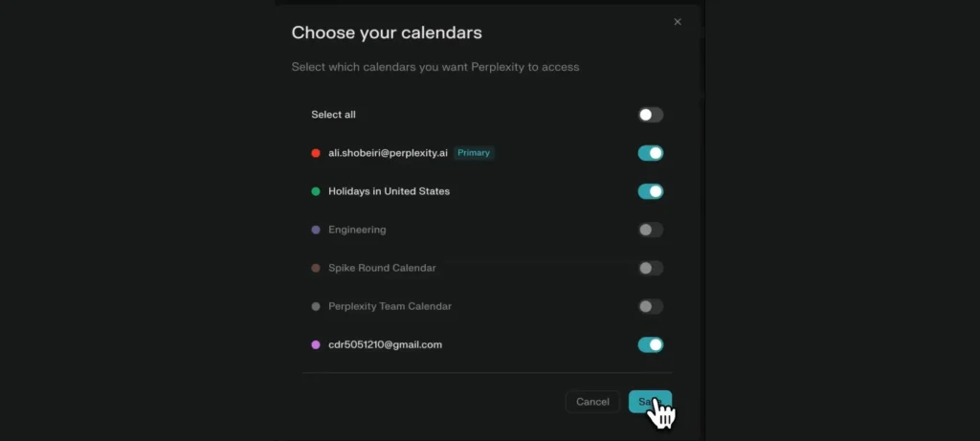Select the Holidays in United States label
Viewport: 980px width, 441px height.
pos(389,191)
